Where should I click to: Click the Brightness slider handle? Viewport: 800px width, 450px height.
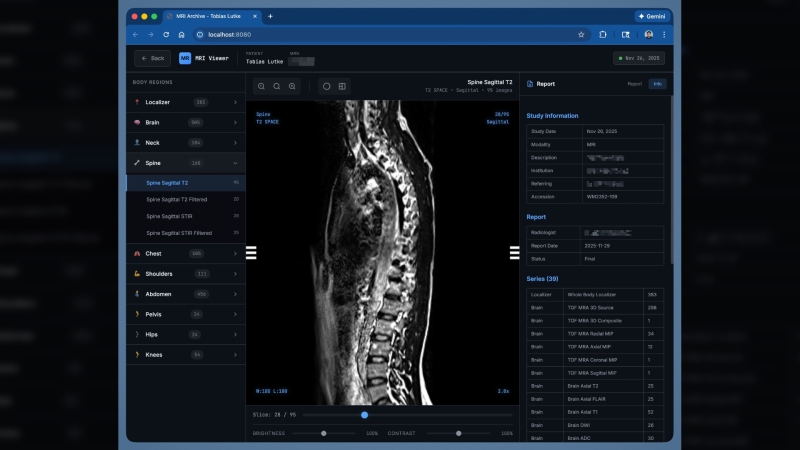pos(324,433)
